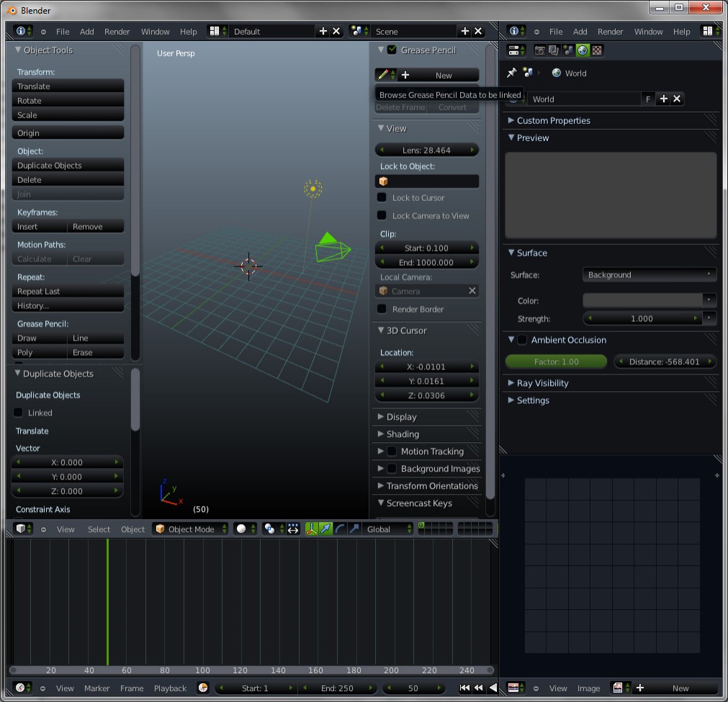Switch to the Texture properties tab (checker icon)

point(598,50)
